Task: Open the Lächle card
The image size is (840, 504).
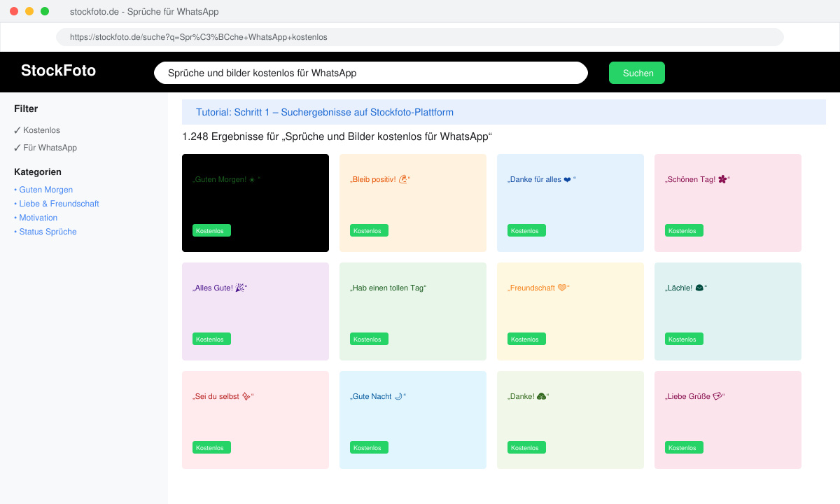Action: pyautogui.click(x=728, y=311)
